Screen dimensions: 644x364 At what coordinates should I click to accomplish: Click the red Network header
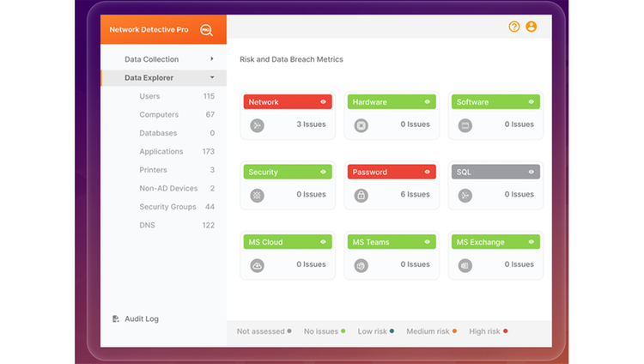(x=288, y=102)
